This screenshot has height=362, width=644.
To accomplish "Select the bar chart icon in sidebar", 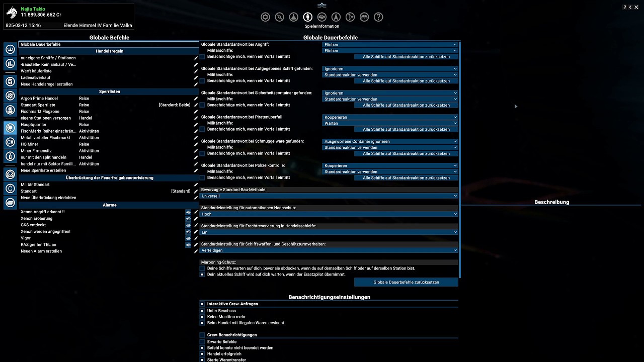I will point(10,63).
